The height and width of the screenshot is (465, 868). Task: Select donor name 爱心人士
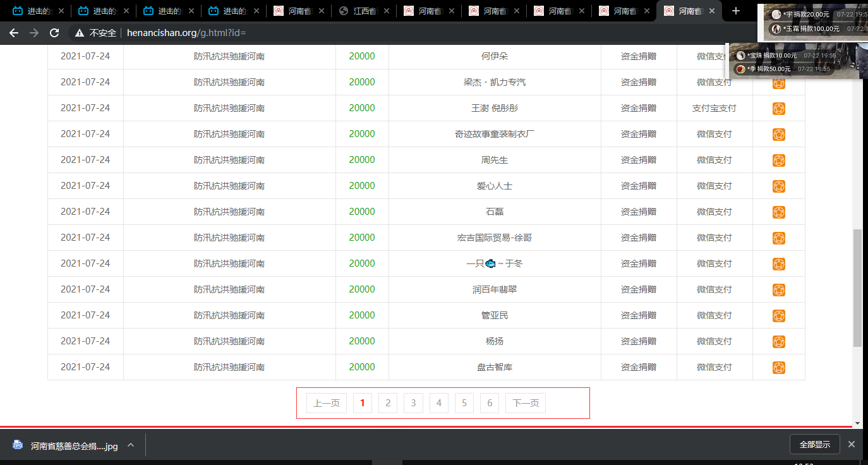pyautogui.click(x=495, y=186)
